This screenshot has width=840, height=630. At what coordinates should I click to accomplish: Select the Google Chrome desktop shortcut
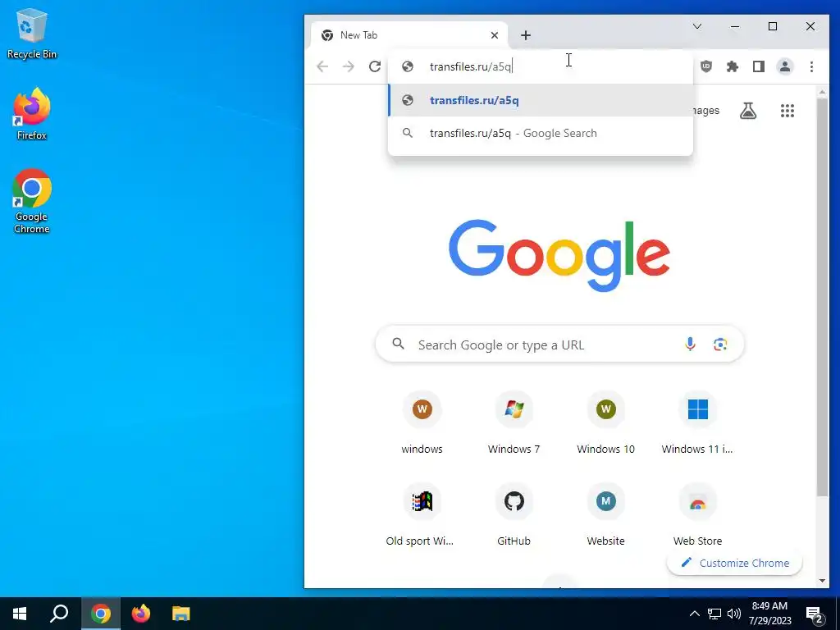[x=32, y=201]
